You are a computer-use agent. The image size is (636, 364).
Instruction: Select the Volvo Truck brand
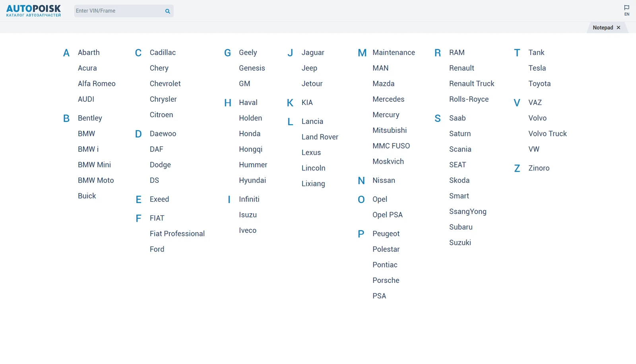tap(547, 134)
